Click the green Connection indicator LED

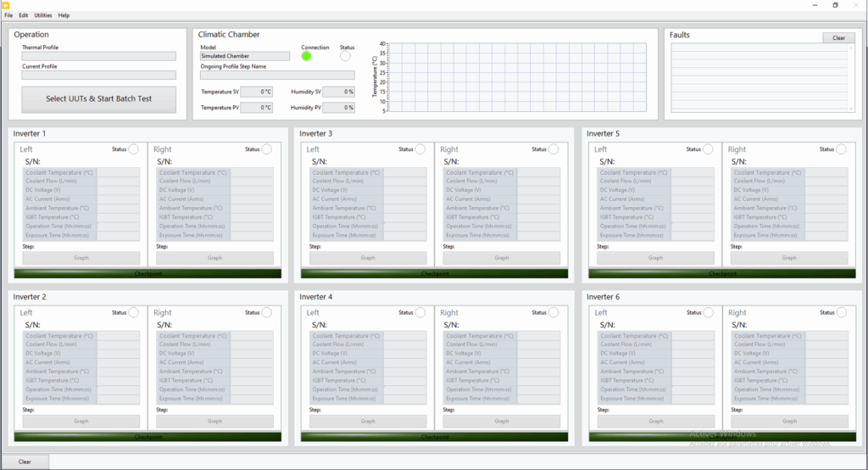click(x=306, y=56)
